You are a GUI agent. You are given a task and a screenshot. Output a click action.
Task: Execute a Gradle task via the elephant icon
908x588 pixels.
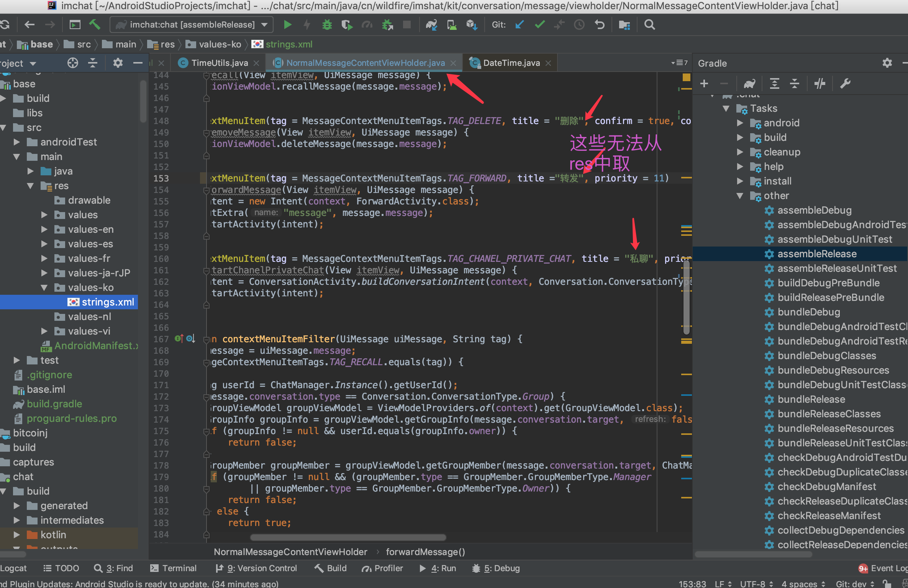click(x=749, y=83)
